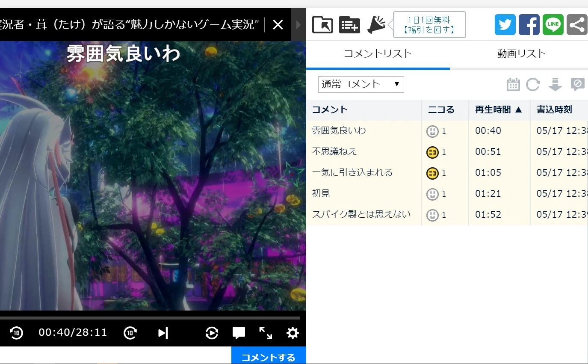Select the comment スパイク製とは思えない

click(x=361, y=215)
